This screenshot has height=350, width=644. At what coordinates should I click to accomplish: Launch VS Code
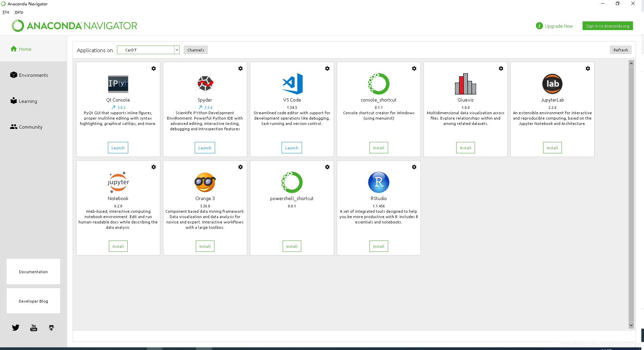coord(292,148)
